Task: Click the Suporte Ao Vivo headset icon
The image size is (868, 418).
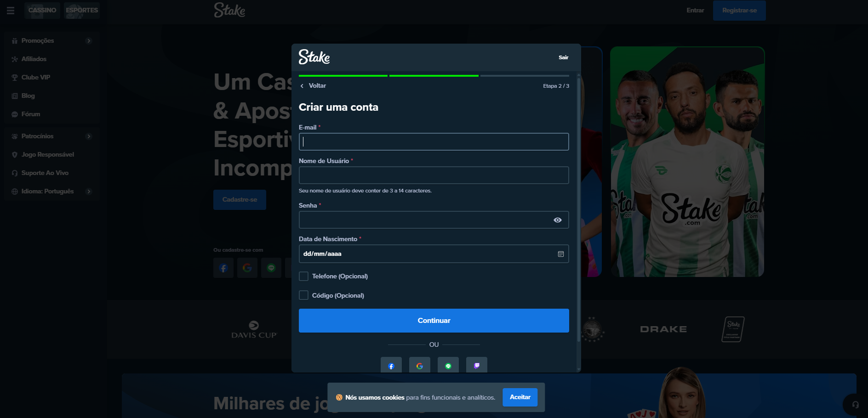Action: (15, 173)
